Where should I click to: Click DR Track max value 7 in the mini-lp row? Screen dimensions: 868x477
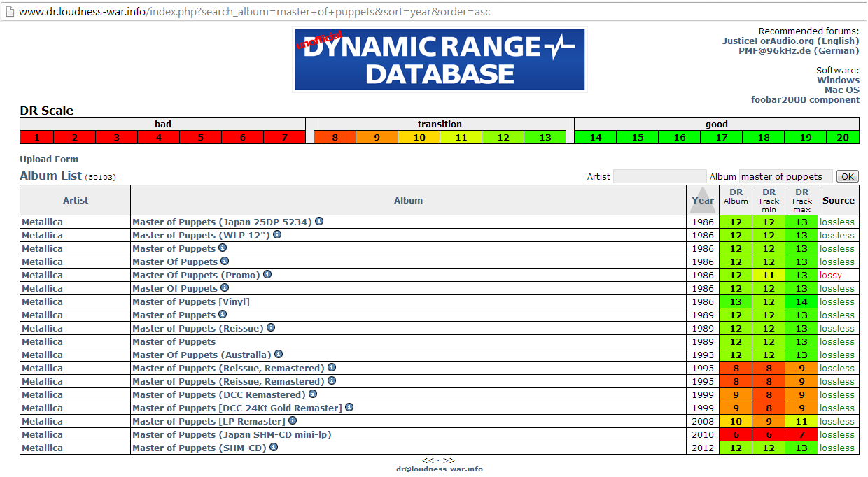tap(801, 434)
